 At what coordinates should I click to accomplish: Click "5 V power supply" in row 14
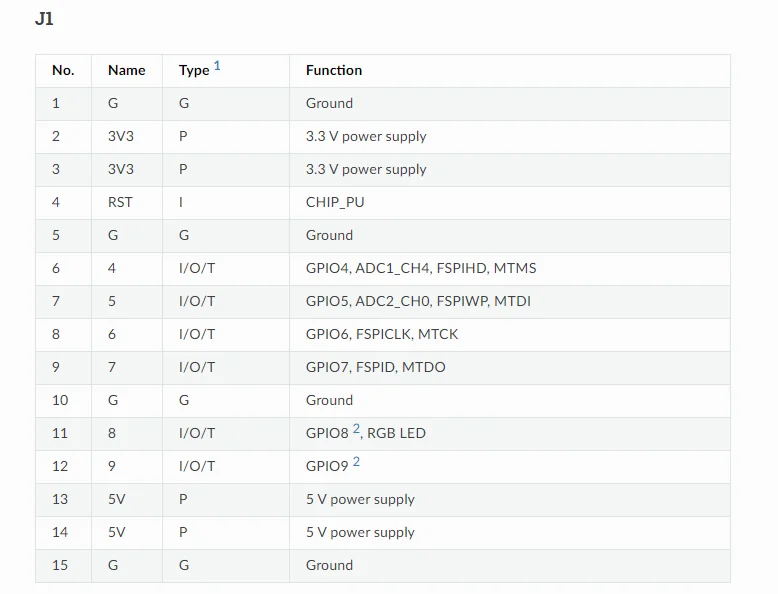360,532
